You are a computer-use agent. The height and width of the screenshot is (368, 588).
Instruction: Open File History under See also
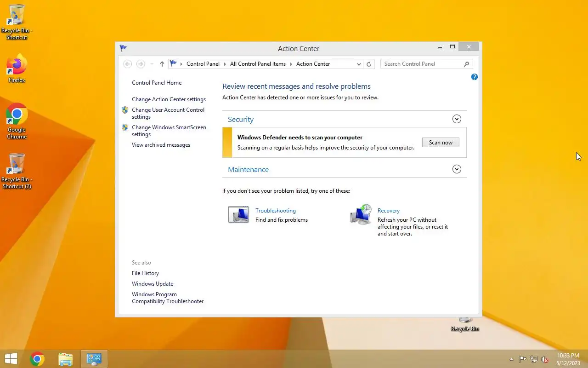[x=145, y=273]
